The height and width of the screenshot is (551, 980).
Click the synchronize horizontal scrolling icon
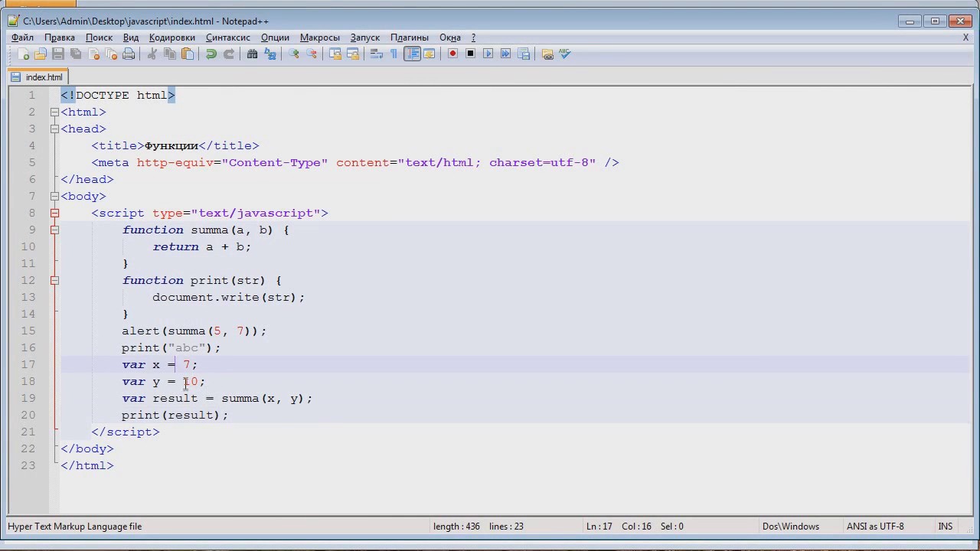(353, 54)
